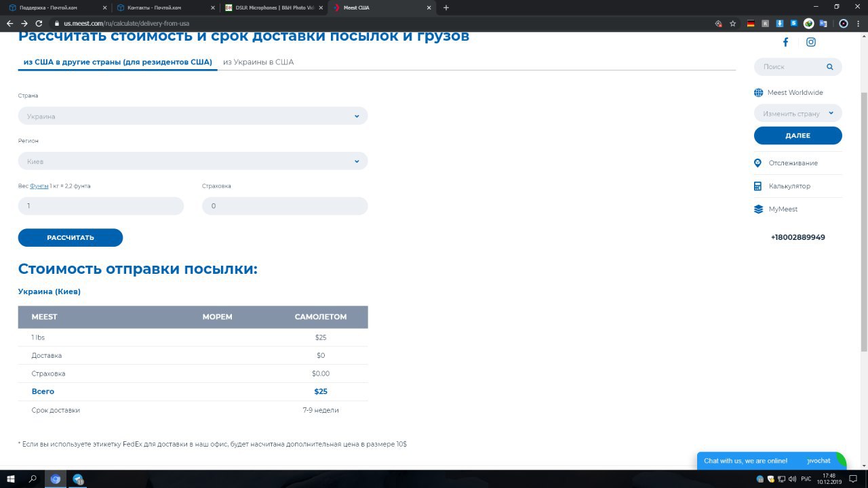The width and height of the screenshot is (868, 488).
Task: Click the 7-9 недели delivery time
Action: tap(321, 410)
